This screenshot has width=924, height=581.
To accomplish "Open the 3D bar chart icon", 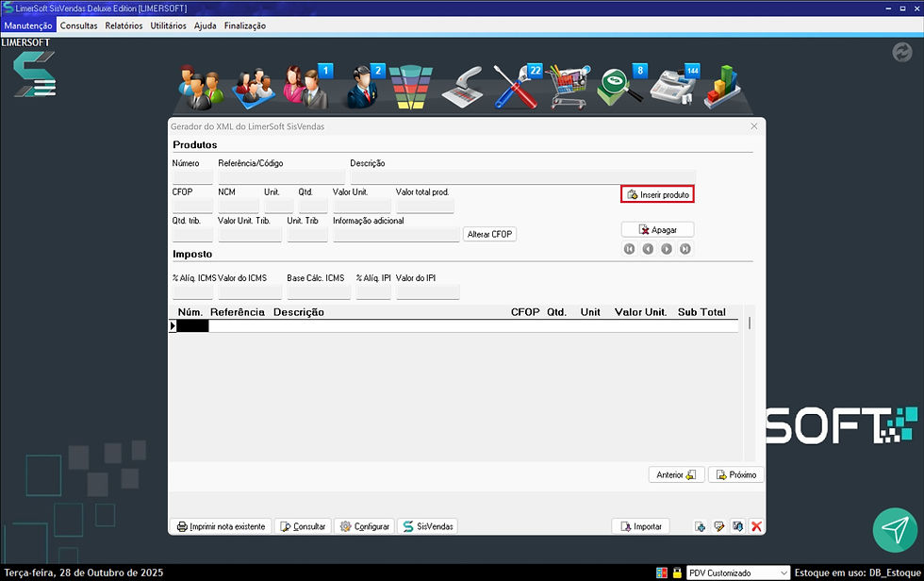I will 721,87.
